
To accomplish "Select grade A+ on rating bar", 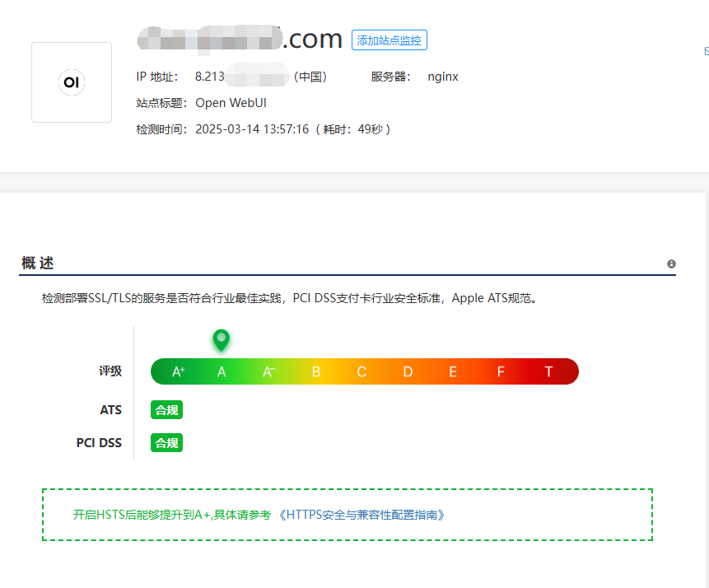I will [x=178, y=371].
